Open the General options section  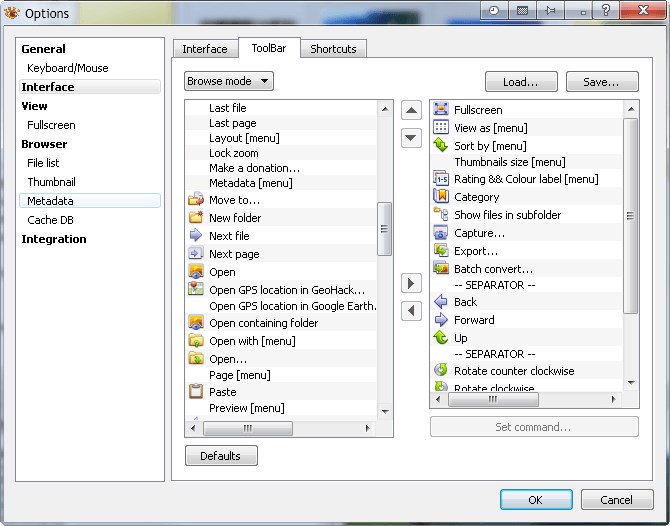click(x=44, y=49)
